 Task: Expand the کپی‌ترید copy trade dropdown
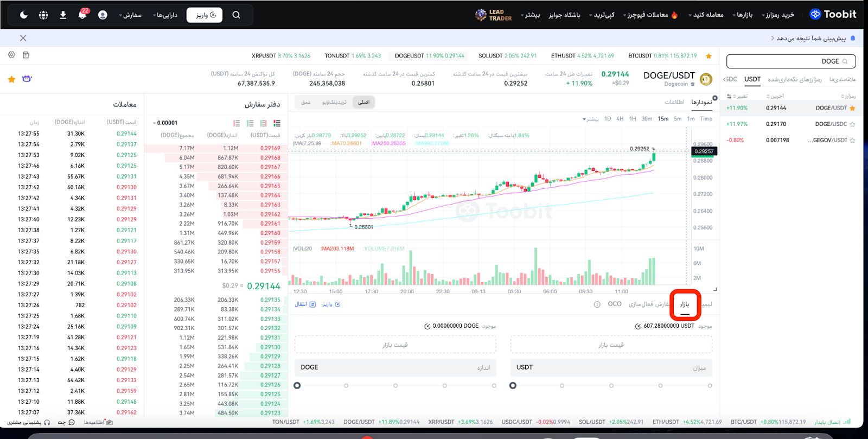[x=602, y=15]
